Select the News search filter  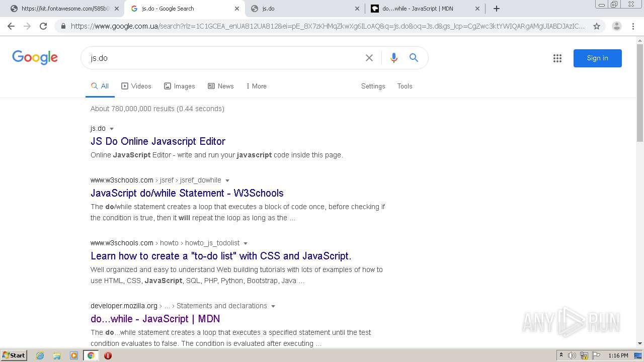(x=221, y=86)
